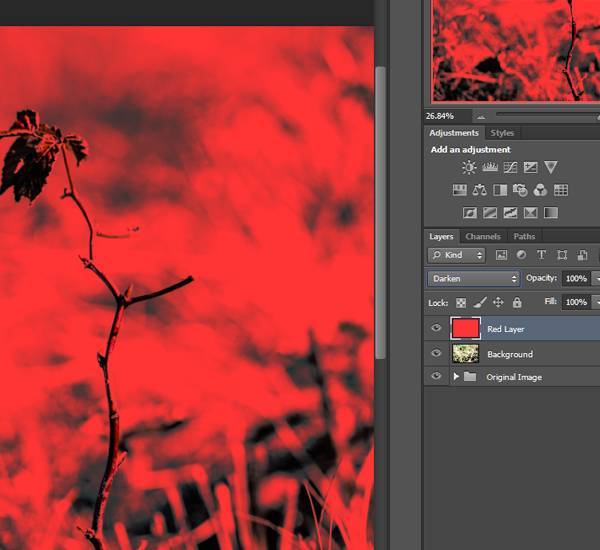This screenshot has width=600, height=550.
Task: Add a Channel Mixer adjustment
Action: pyautogui.click(x=540, y=190)
